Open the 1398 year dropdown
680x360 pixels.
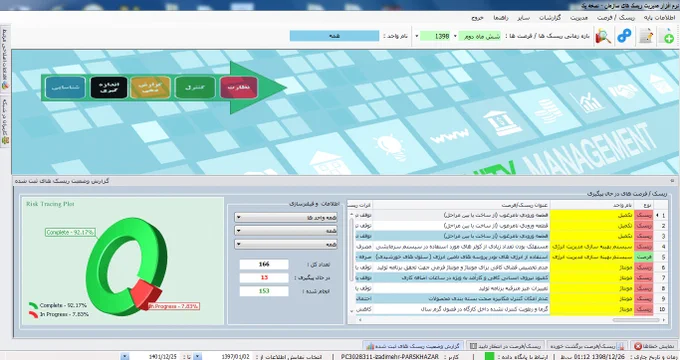click(418, 36)
